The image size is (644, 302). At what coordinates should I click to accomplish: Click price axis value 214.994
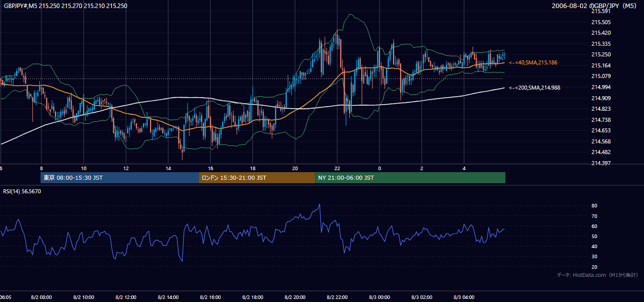click(601, 87)
